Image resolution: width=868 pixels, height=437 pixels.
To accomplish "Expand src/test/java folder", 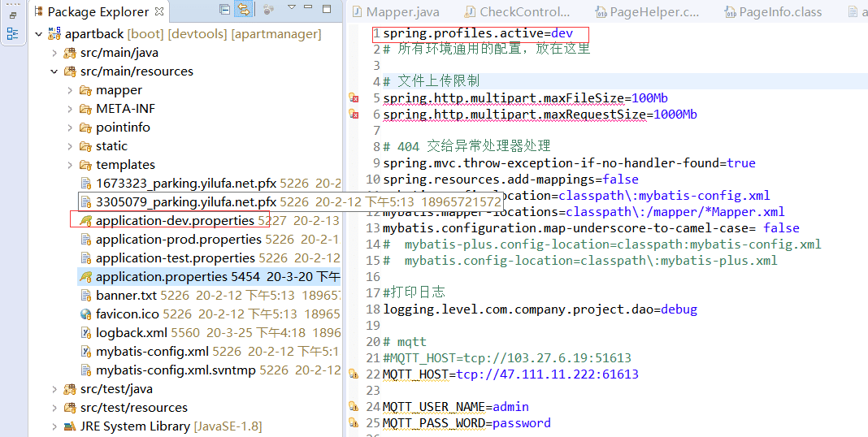I will coord(54,389).
